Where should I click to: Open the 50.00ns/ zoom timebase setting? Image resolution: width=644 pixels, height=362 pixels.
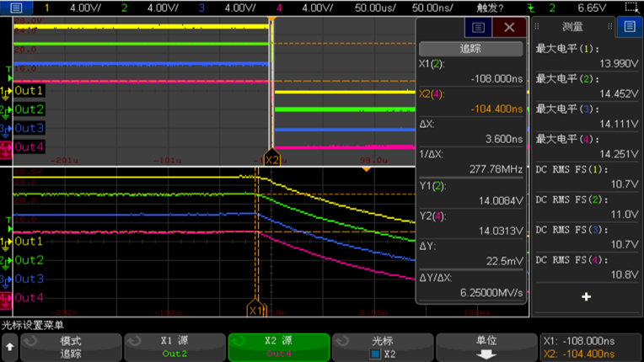(432, 8)
